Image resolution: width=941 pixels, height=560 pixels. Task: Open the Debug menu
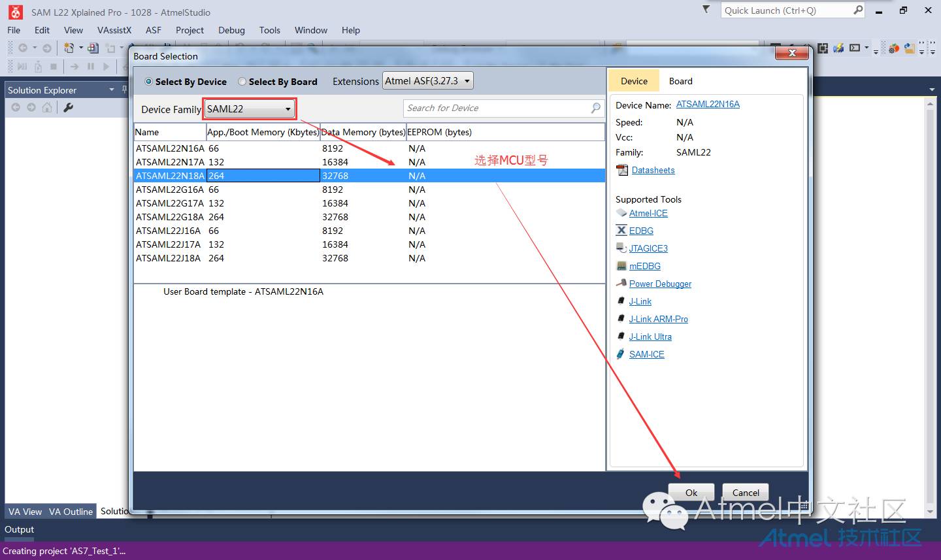pos(231,30)
